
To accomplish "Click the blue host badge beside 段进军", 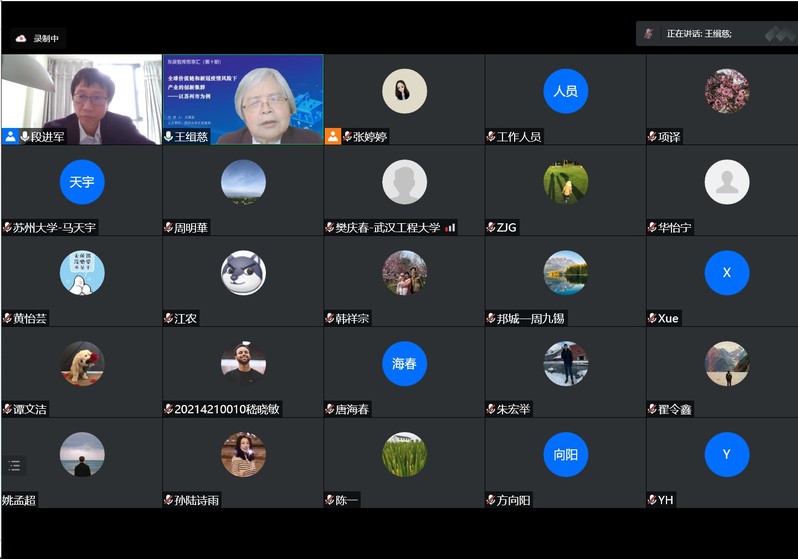I will 11,136.
